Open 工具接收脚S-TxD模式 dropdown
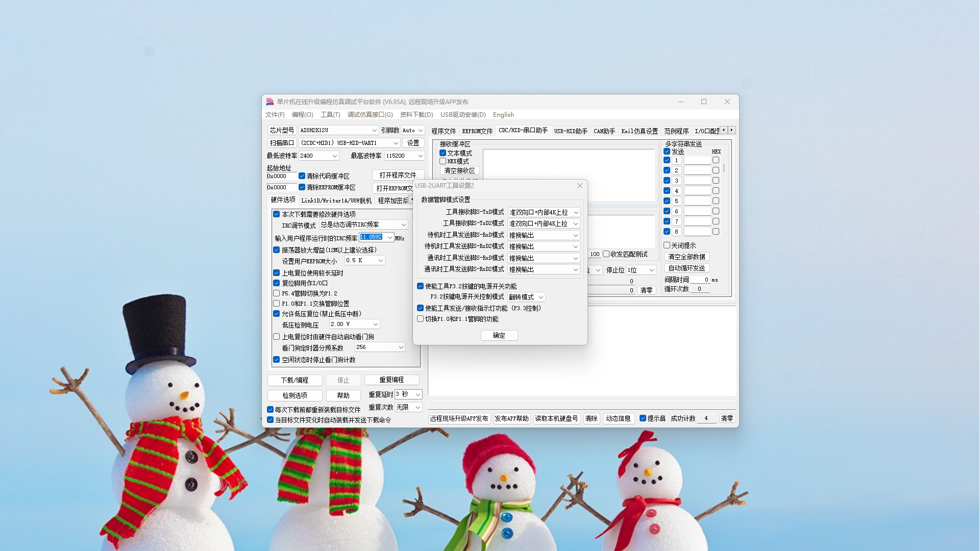This screenshot has width=980, height=551. [544, 212]
